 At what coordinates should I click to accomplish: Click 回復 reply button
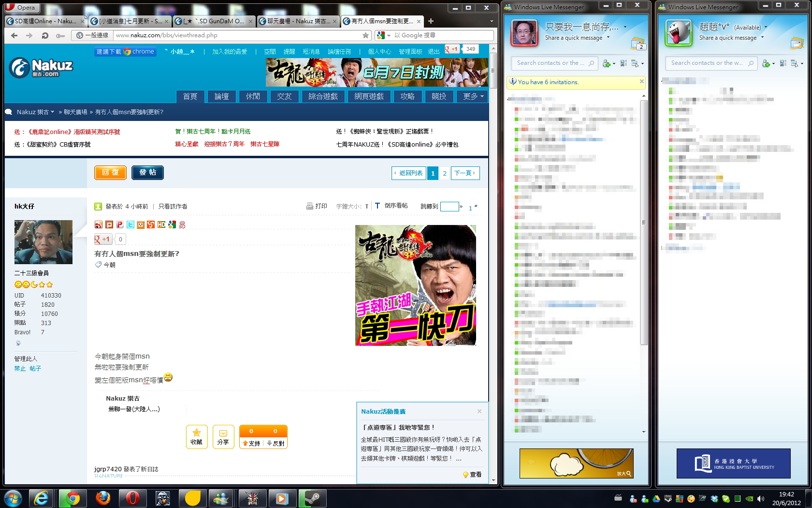tap(110, 173)
